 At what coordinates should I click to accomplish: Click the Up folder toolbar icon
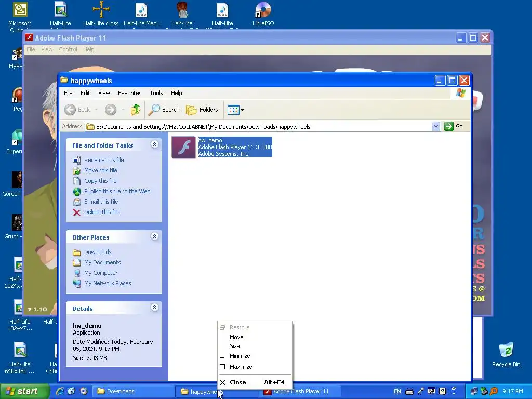click(x=136, y=110)
